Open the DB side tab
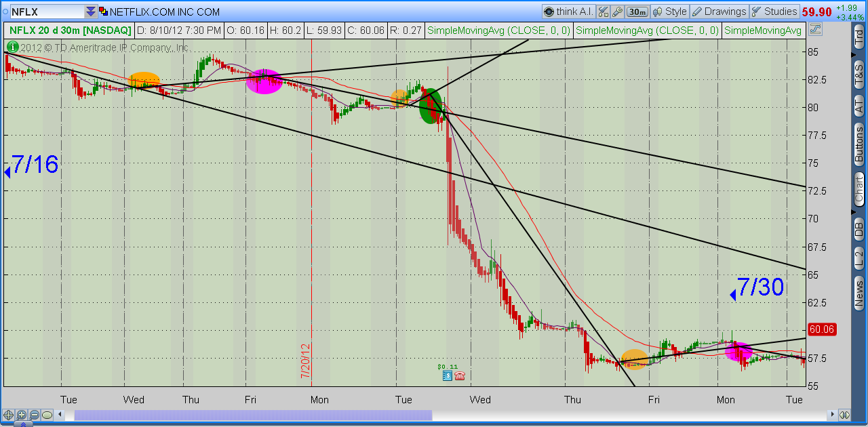 tap(859, 228)
